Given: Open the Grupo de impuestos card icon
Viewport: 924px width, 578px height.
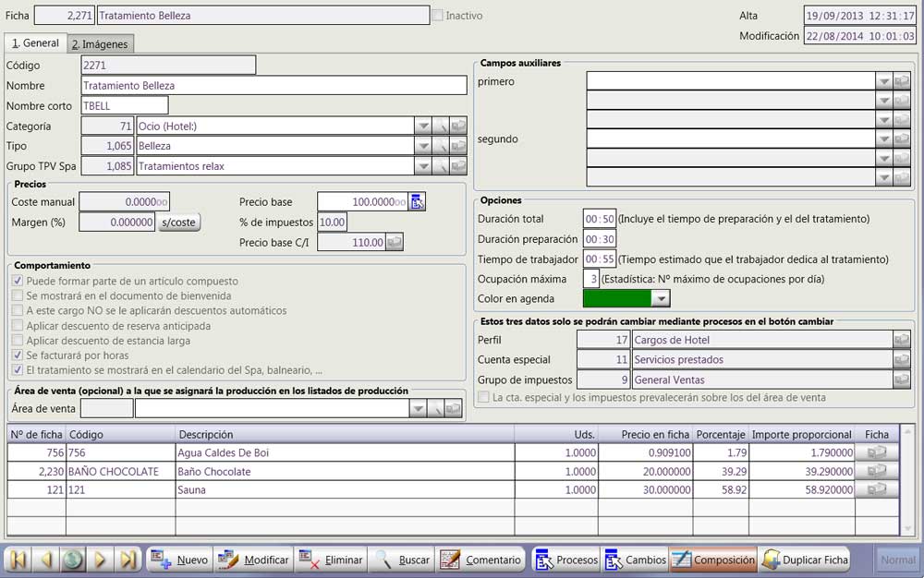Looking at the screenshot, I should pyautogui.click(x=902, y=379).
